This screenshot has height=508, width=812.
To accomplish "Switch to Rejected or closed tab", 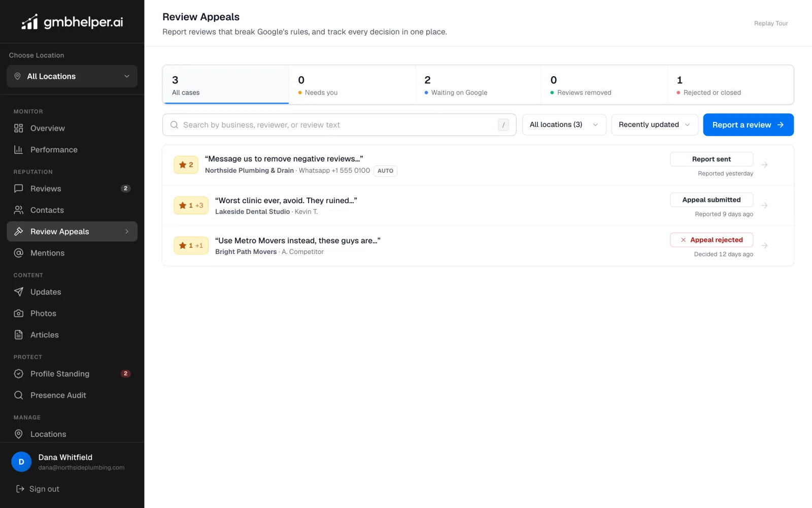I will pos(730,85).
